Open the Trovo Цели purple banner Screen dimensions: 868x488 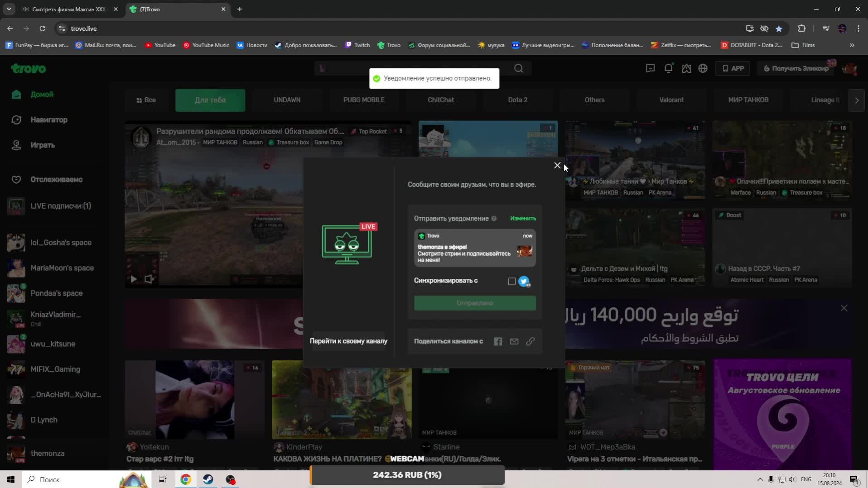tap(782, 414)
